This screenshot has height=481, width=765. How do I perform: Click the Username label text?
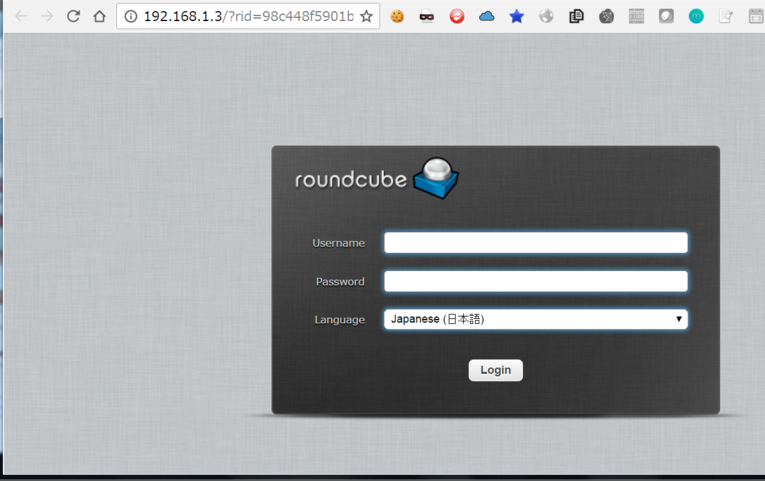click(x=339, y=243)
